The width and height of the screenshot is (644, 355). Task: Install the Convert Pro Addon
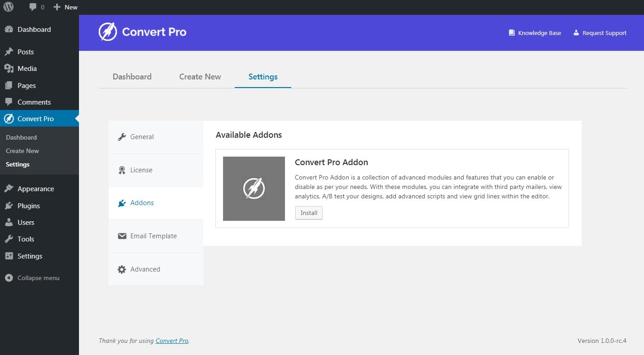click(x=309, y=213)
